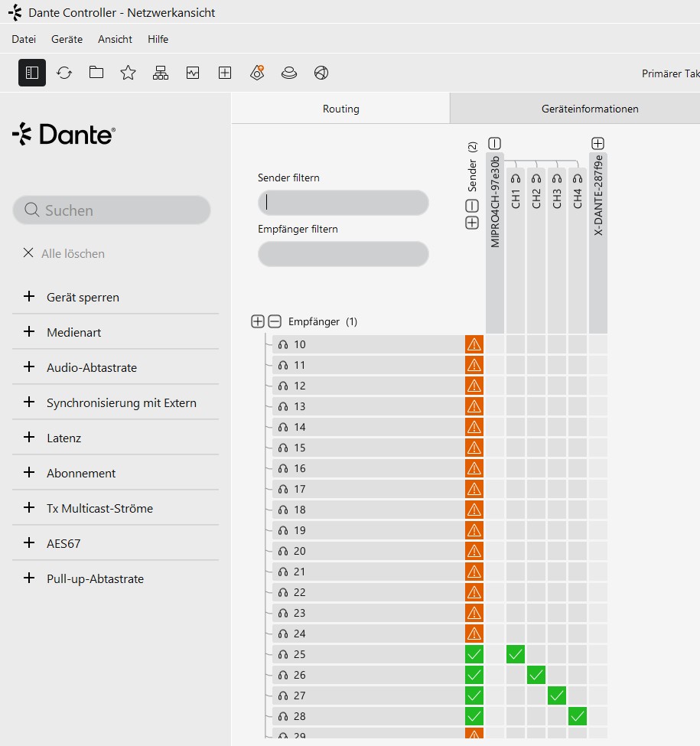Viewport: 700px width, 746px height.
Task: Click Alle löschen to clear filters
Action: click(63, 253)
